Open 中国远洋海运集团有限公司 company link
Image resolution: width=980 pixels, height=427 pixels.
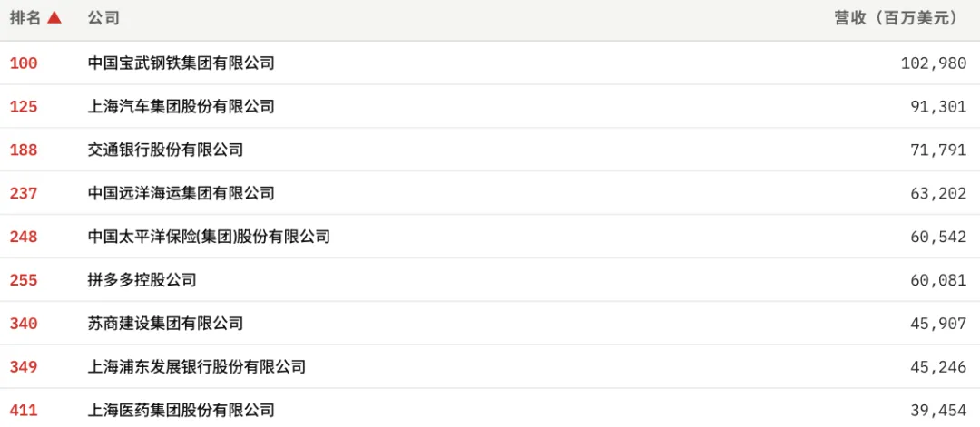181,193
